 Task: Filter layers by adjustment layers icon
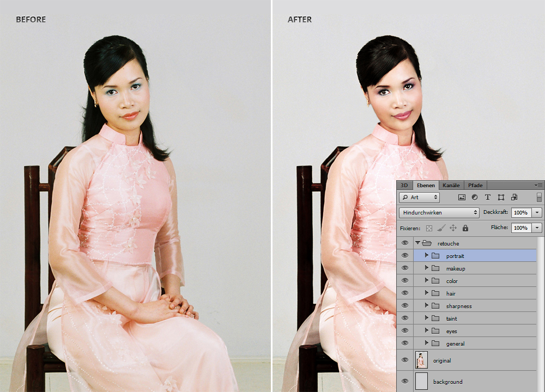point(475,197)
